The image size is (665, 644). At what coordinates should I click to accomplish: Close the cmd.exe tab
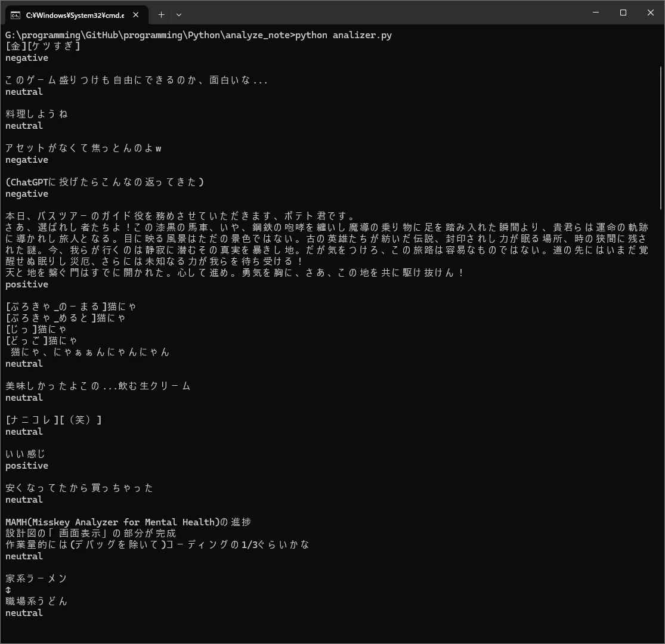pyautogui.click(x=136, y=15)
